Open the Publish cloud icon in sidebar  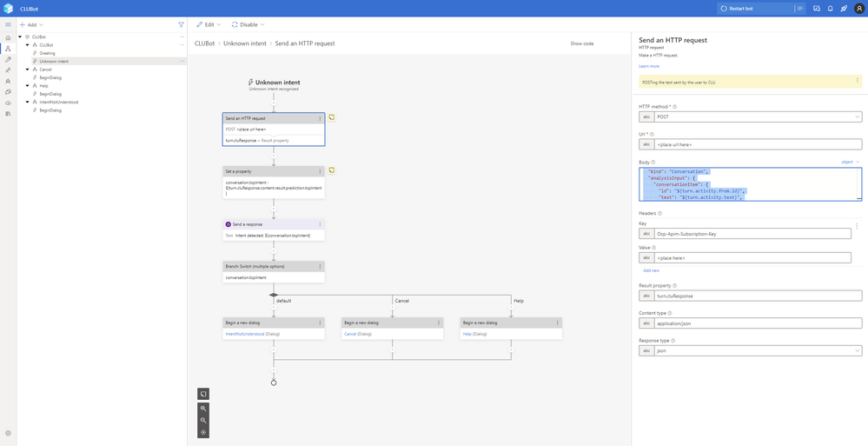(8, 103)
